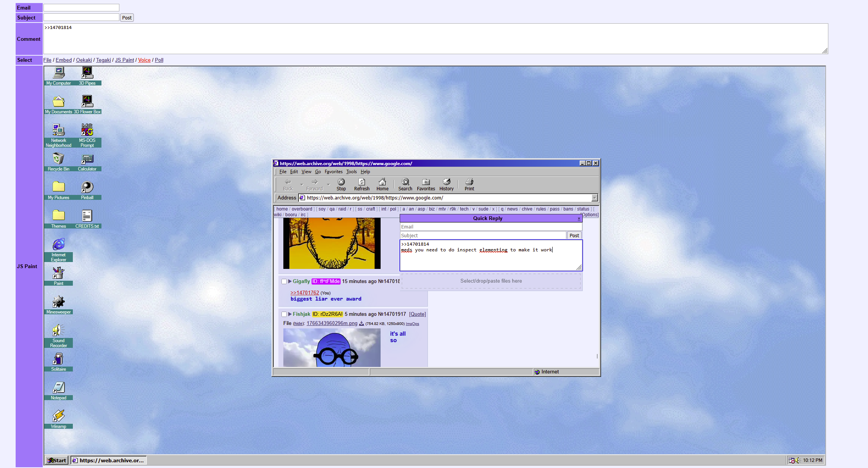Open the Recycle Bin icon
This screenshot has height=468, width=868.
point(58,159)
